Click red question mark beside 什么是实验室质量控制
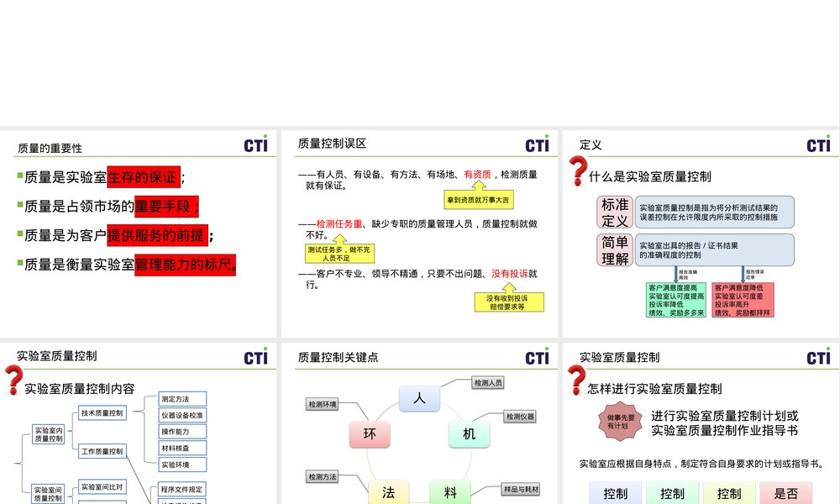 pos(578,171)
